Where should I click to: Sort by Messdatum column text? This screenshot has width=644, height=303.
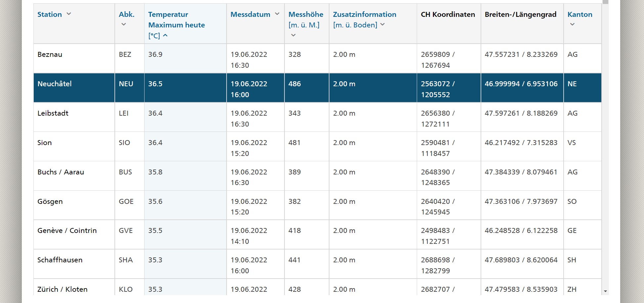point(250,15)
